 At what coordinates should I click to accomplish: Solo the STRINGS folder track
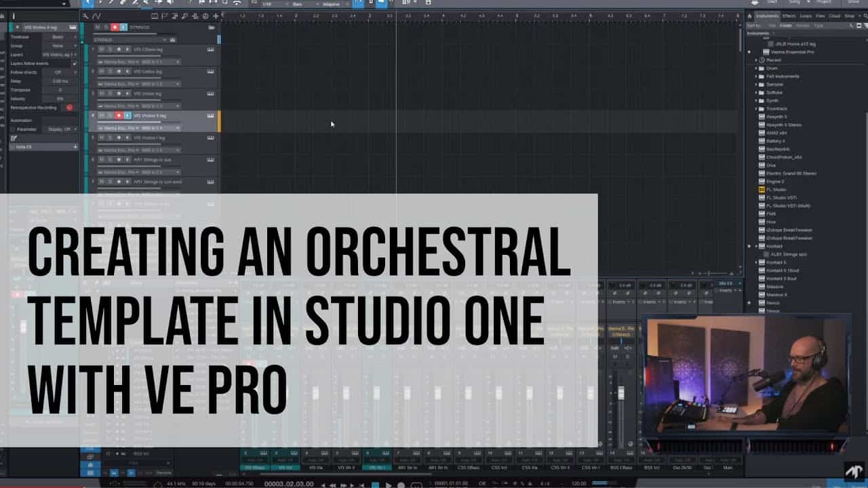106,27
